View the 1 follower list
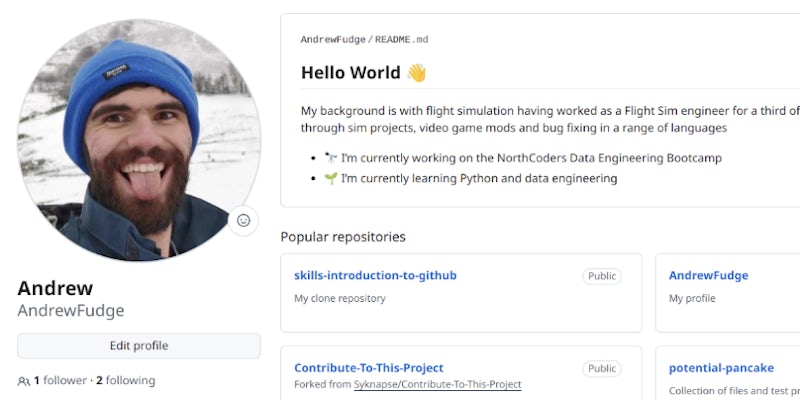The height and width of the screenshot is (400, 800). [60, 381]
